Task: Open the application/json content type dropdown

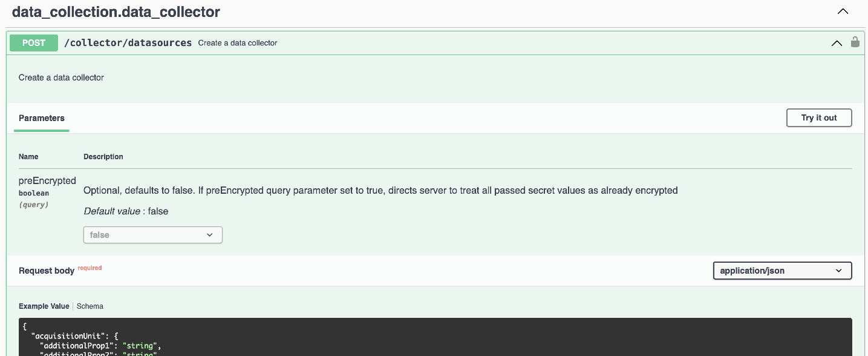Action: tap(782, 271)
